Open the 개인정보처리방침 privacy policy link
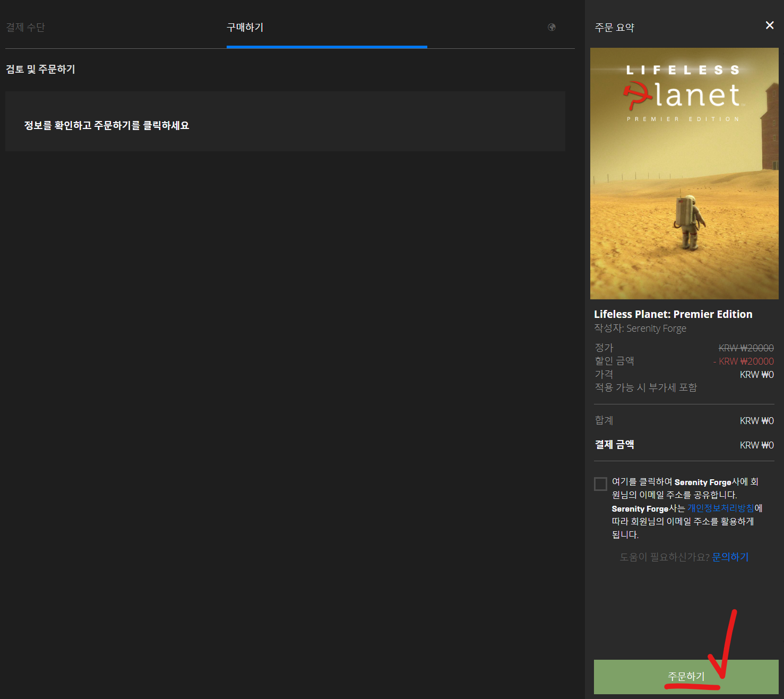This screenshot has height=699, width=784. click(x=721, y=508)
